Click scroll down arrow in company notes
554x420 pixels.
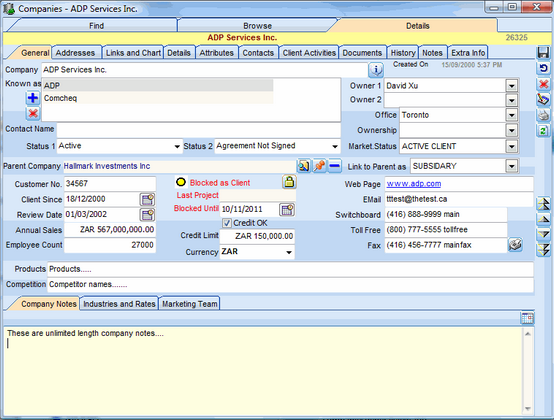(528, 409)
